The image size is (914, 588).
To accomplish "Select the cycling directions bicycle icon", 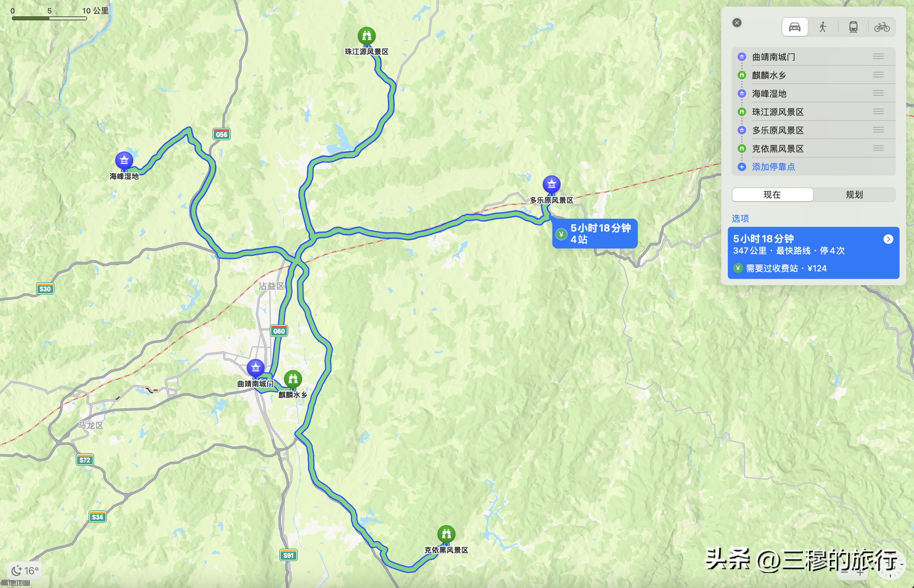I will point(882,27).
